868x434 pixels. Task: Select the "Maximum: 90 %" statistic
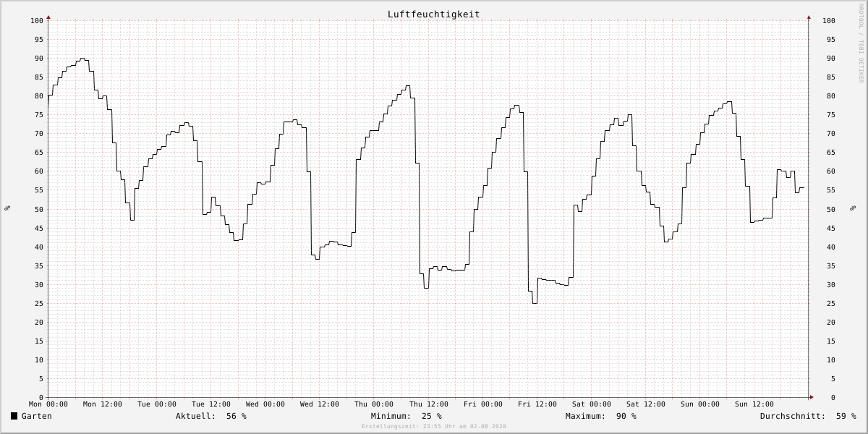601,416
